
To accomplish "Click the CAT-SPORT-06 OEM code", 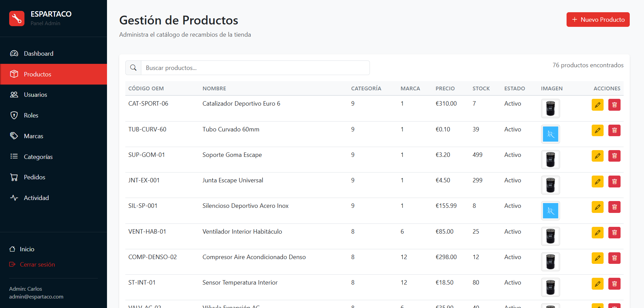I will pyautogui.click(x=148, y=104).
